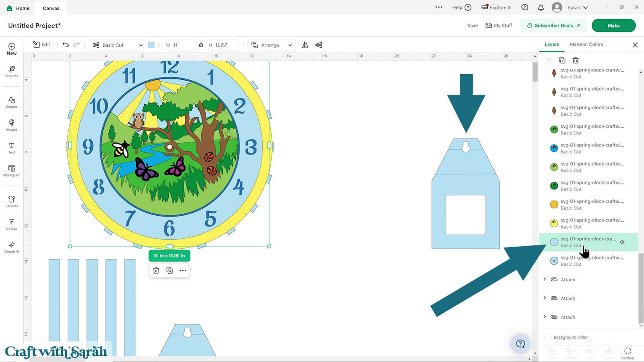Click the Save button
The width and height of the screenshot is (644, 362).
click(x=472, y=26)
